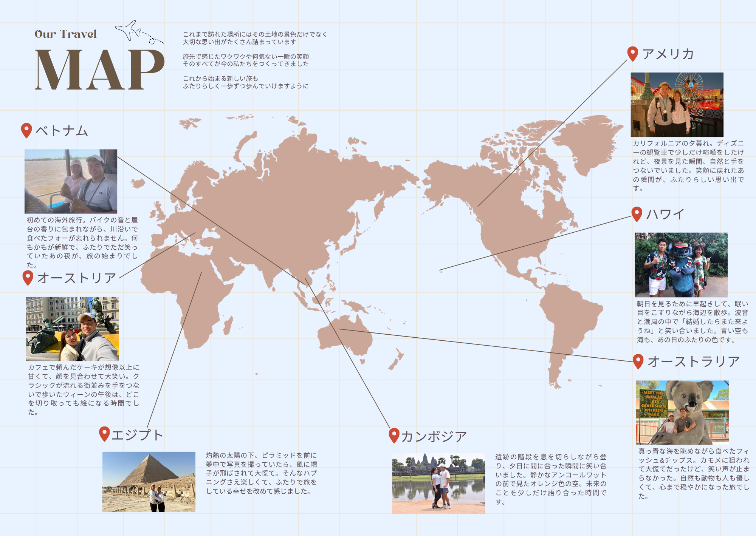Select the Australia description '真っ青な海を眺めながら…'
Screen dimensions: 756x536
coord(694,473)
